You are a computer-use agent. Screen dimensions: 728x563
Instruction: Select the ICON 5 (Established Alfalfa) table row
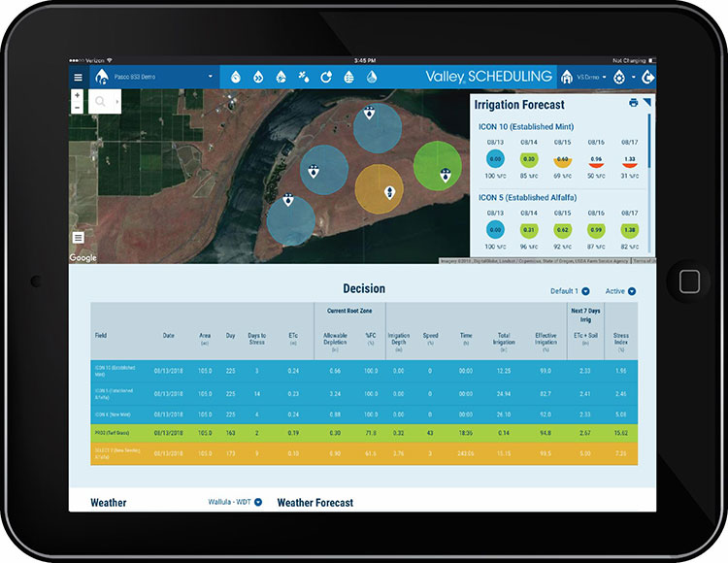point(364,393)
